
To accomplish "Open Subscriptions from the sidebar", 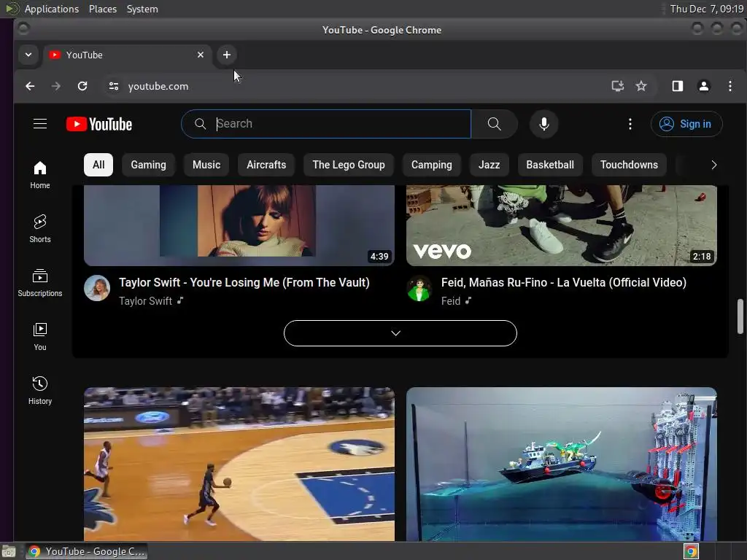I will [40, 282].
